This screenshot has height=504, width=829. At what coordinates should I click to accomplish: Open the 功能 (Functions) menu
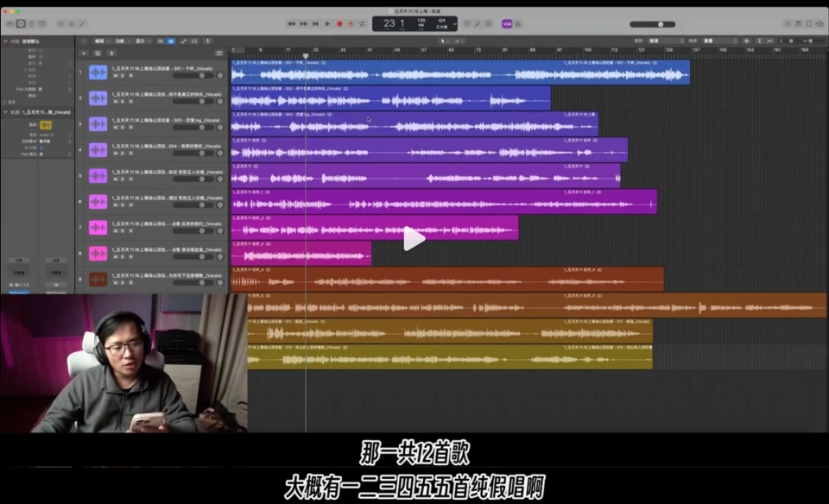coord(121,41)
